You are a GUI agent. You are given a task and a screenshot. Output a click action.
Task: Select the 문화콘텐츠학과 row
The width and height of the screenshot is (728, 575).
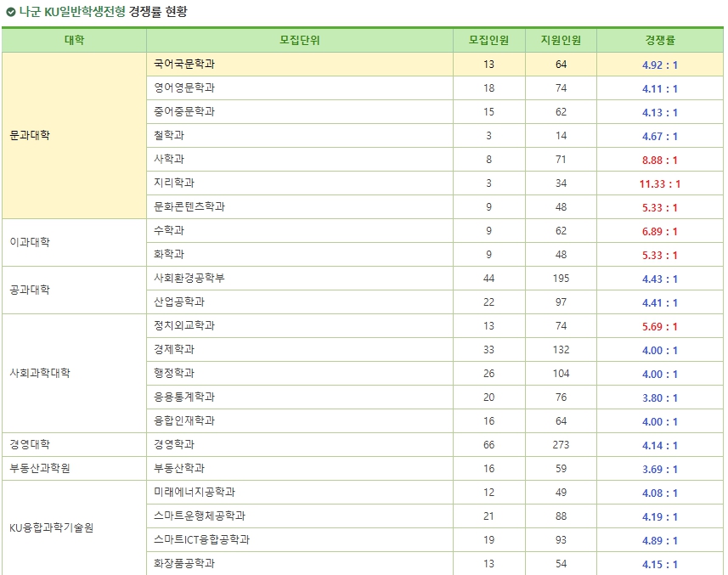[435, 207]
